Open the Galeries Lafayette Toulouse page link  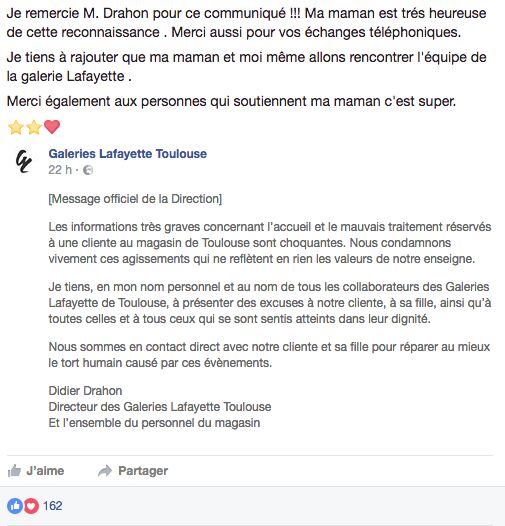pyautogui.click(x=128, y=154)
